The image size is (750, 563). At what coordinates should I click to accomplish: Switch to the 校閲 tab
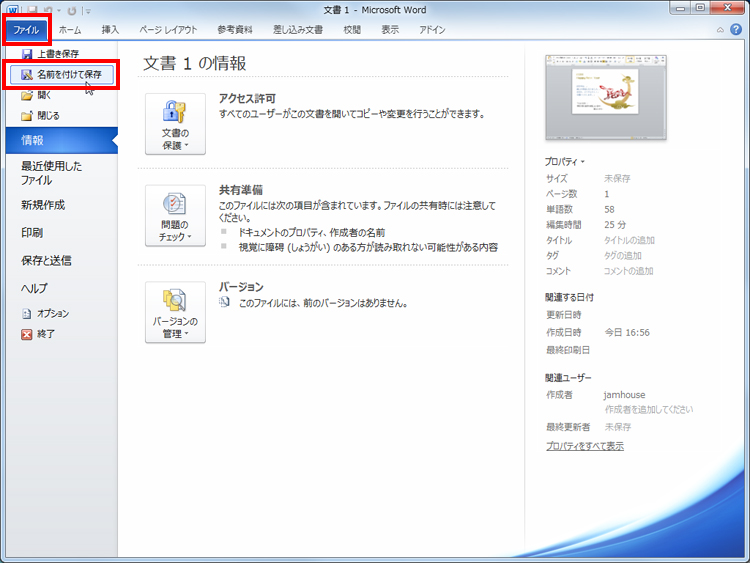click(352, 30)
